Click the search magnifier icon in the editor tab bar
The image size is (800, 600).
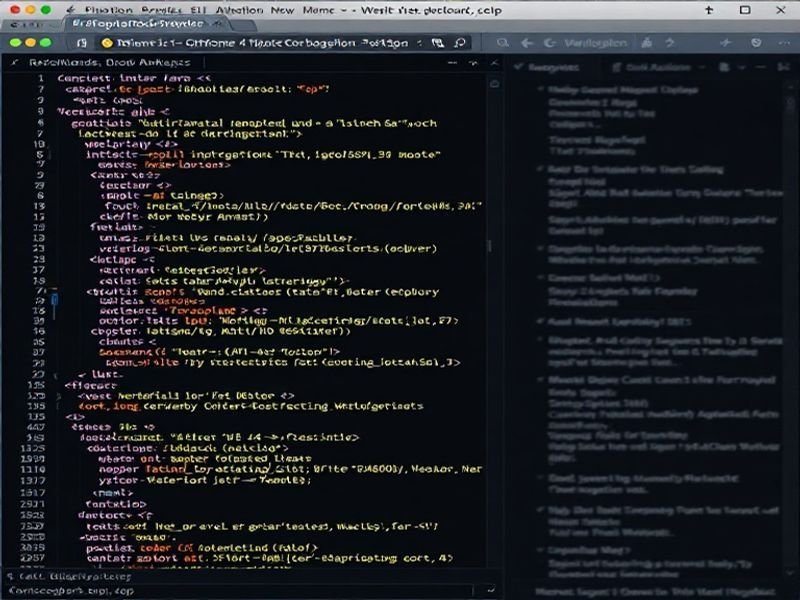[461, 43]
